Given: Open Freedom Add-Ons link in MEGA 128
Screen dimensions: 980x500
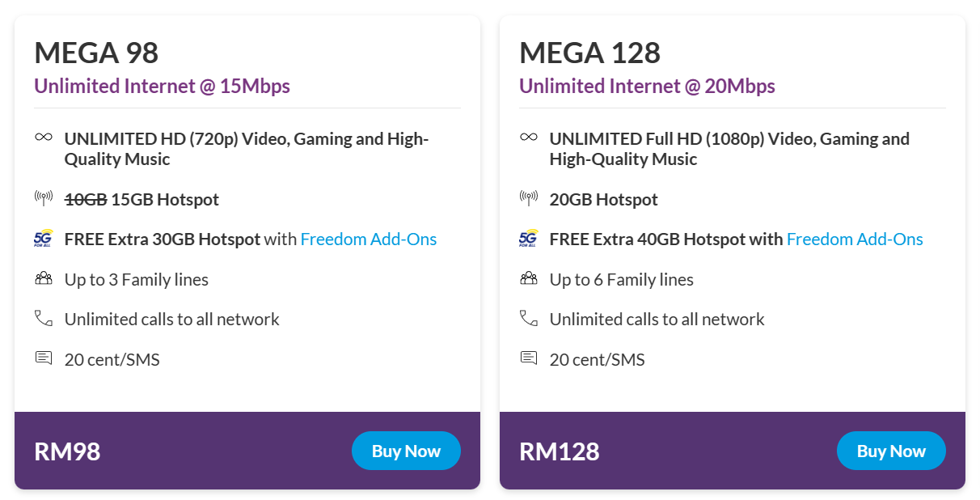Looking at the screenshot, I should 855,239.
